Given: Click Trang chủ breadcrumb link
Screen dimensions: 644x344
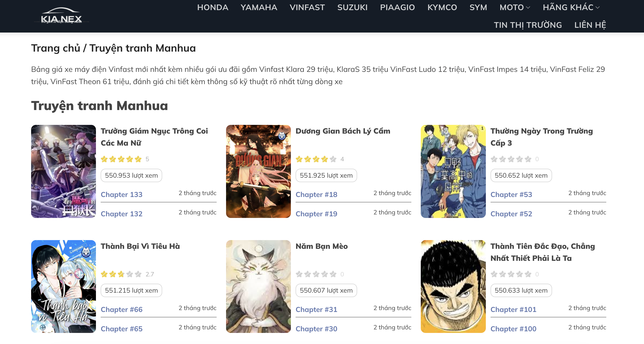Looking at the screenshot, I should pyautogui.click(x=55, y=48).
